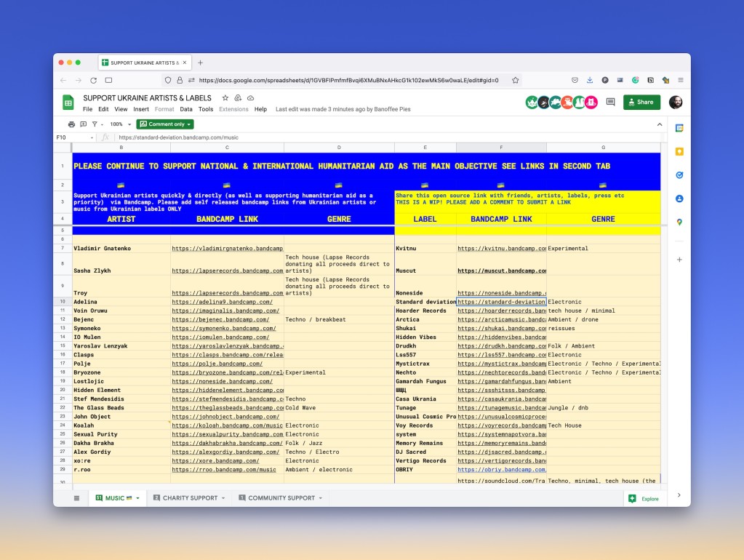Open Google Tasks in the side panel

click(679, 175)
